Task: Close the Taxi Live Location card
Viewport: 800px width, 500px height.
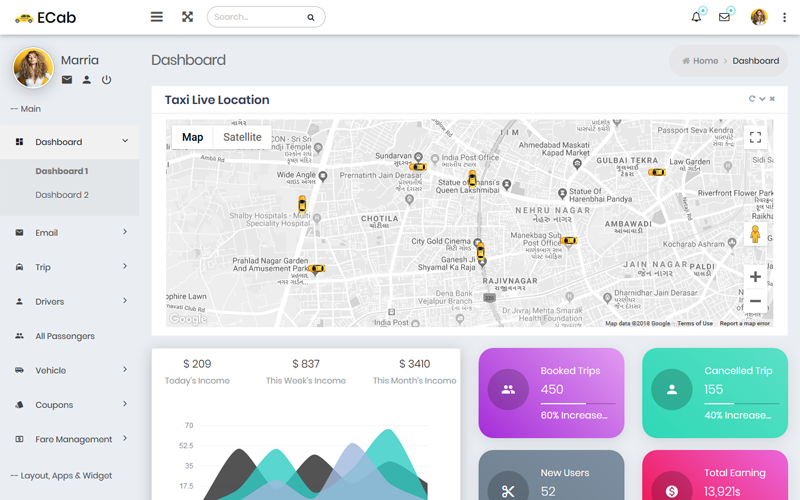Action: 772,99
